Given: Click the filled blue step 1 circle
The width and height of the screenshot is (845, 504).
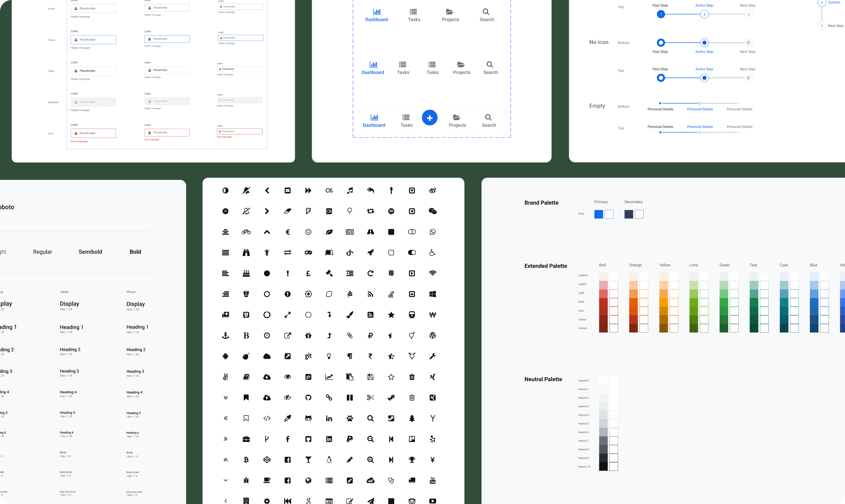Looking at the screenshot, I should tap(661, 14).
